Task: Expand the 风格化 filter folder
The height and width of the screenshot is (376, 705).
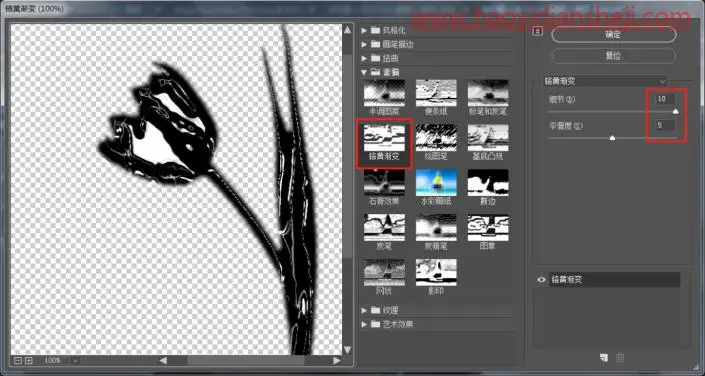Action: (x=365, y=31)
